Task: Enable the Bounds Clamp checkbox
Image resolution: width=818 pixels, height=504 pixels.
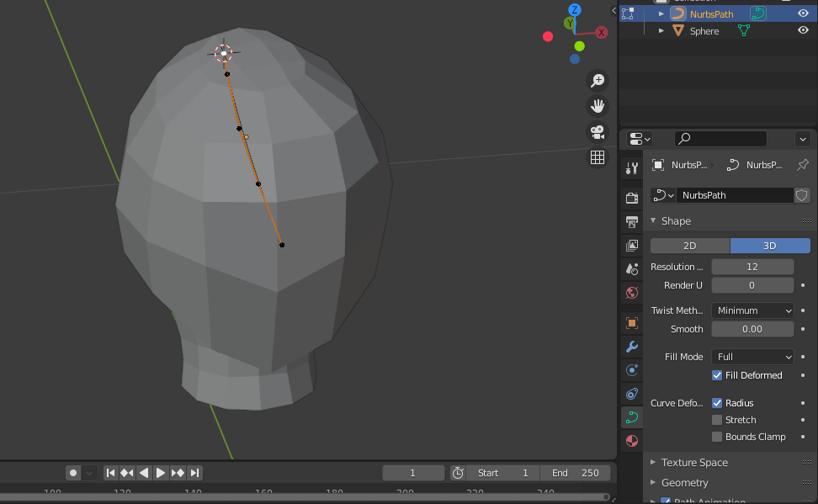Action: click(717, 437)
